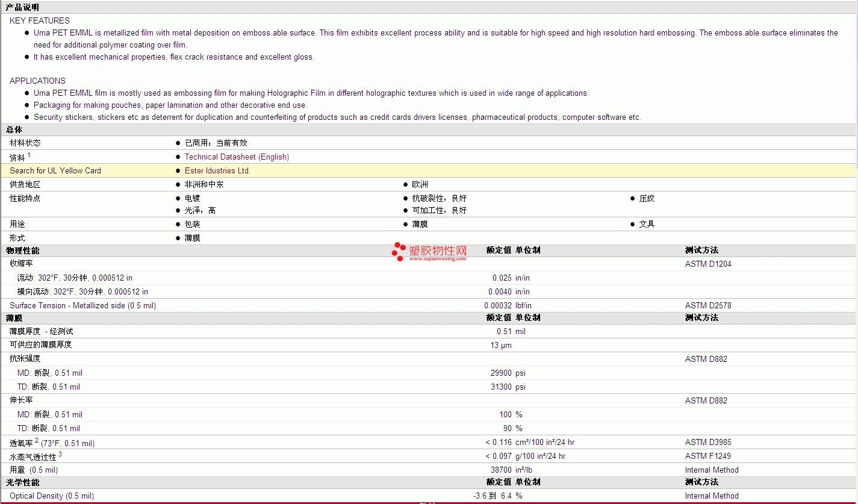Click the Optical Density (0.5 mil) label

click(52, 496)
